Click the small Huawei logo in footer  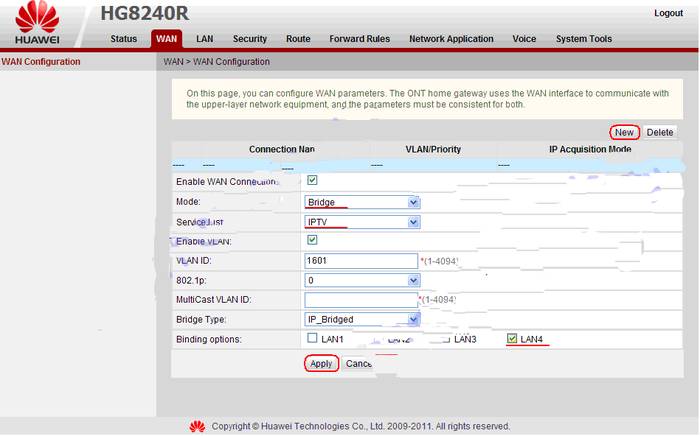[197, 426]
